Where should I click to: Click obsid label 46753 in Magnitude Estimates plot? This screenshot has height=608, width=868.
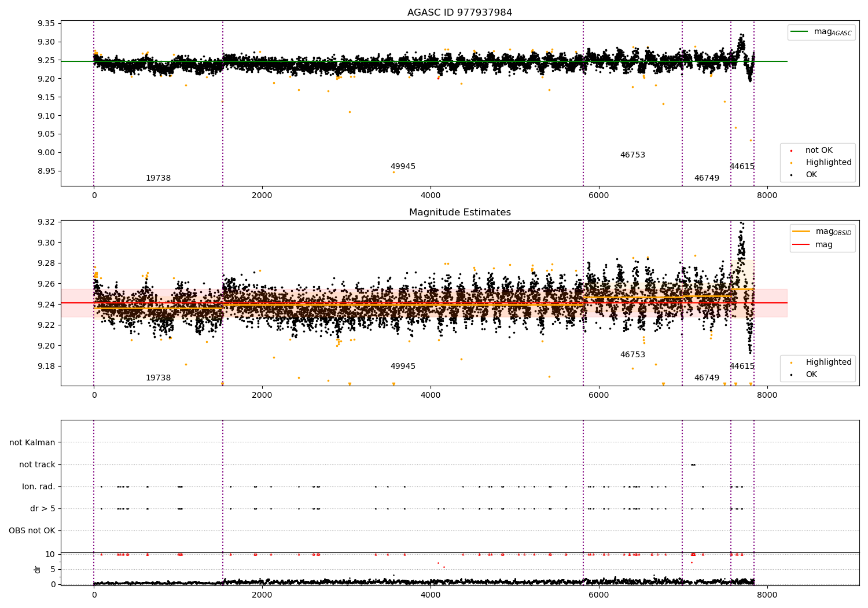click(x=632, y=355)
